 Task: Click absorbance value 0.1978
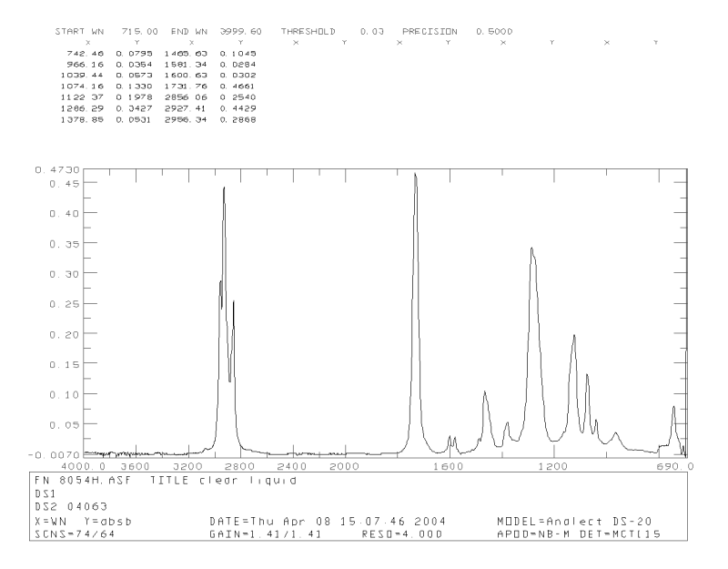134,97
